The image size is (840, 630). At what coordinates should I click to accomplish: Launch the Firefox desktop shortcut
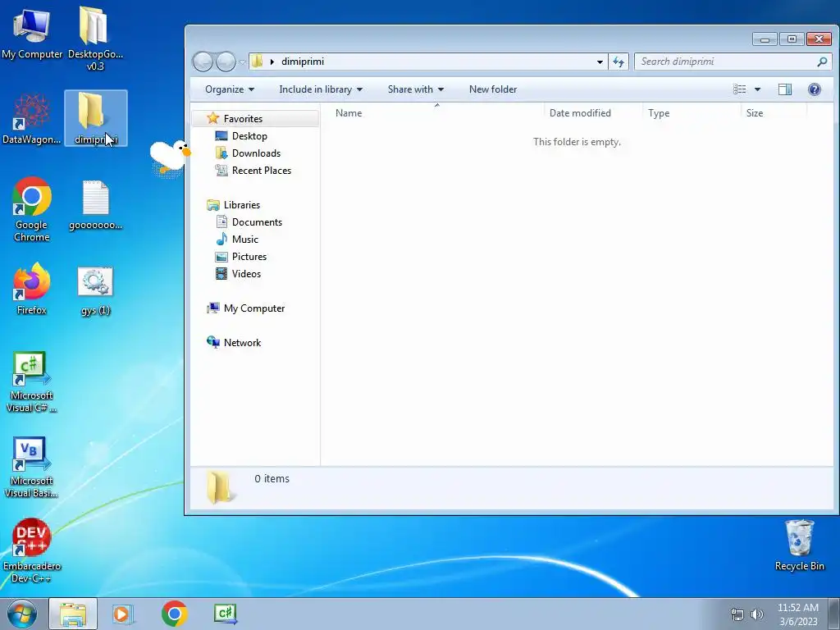point(32,289)
